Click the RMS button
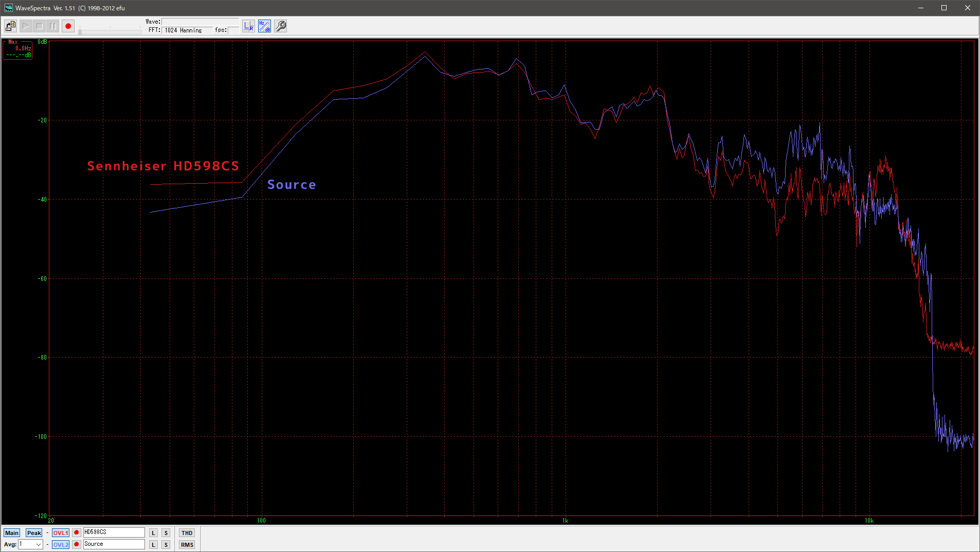This screenshot has width=980, height=552. (187, 545)
